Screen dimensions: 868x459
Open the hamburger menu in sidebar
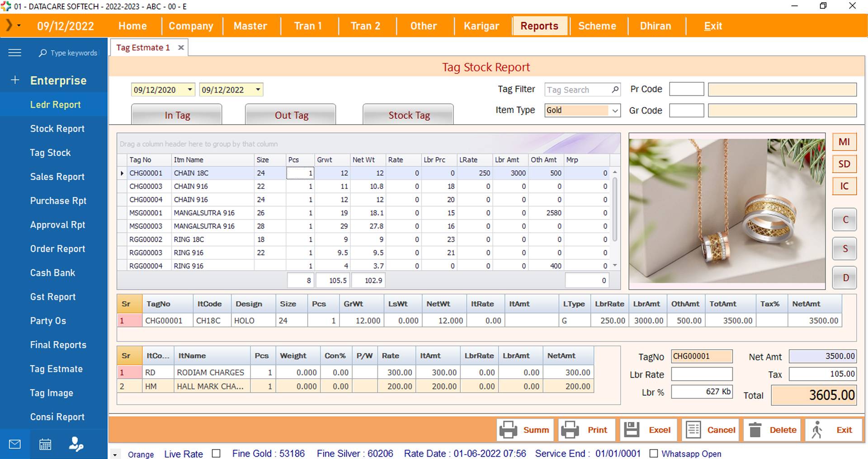pyautogui.click(x=14, y=53)
